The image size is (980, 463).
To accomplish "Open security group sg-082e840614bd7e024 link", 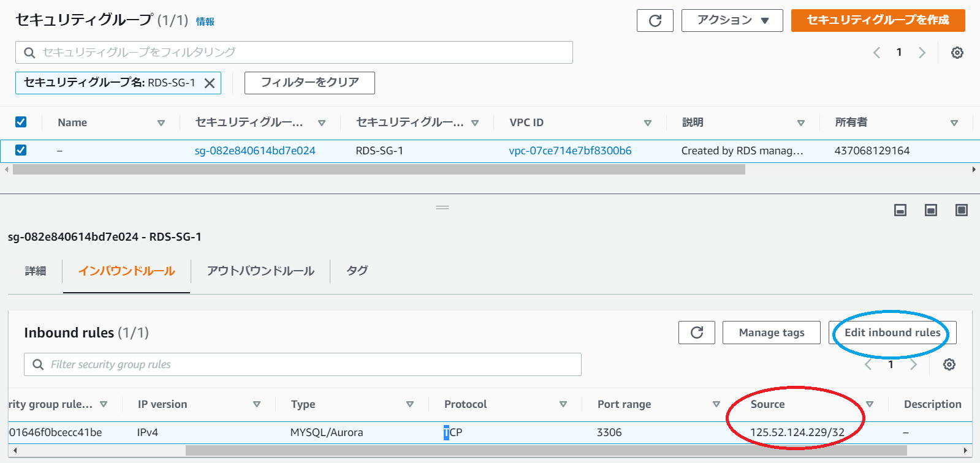I will (255, 151).
